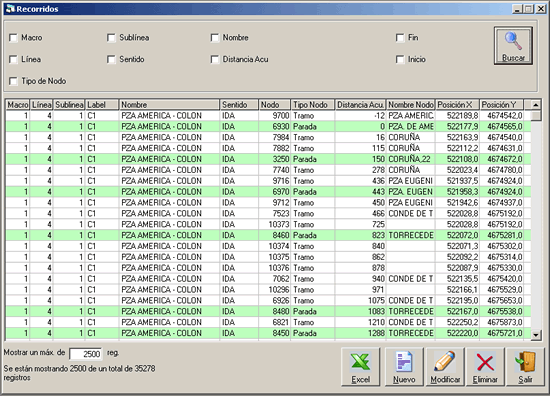Click the Nodo 10373 cell
Image resolution: width=550 pixels, height=396 pixels.
click(x=275, y=224)
